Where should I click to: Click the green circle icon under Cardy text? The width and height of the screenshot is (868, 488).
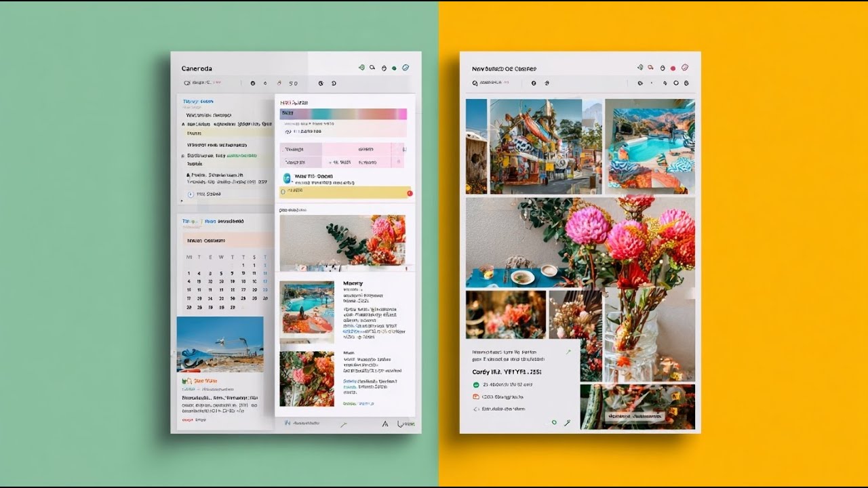pos(476,385)
